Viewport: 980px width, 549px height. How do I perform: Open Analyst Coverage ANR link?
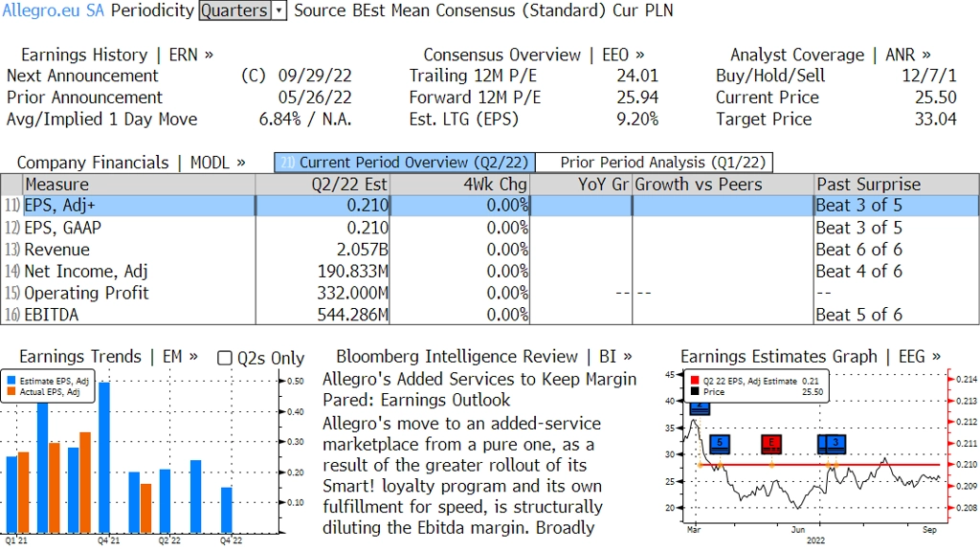pos(831,55)
